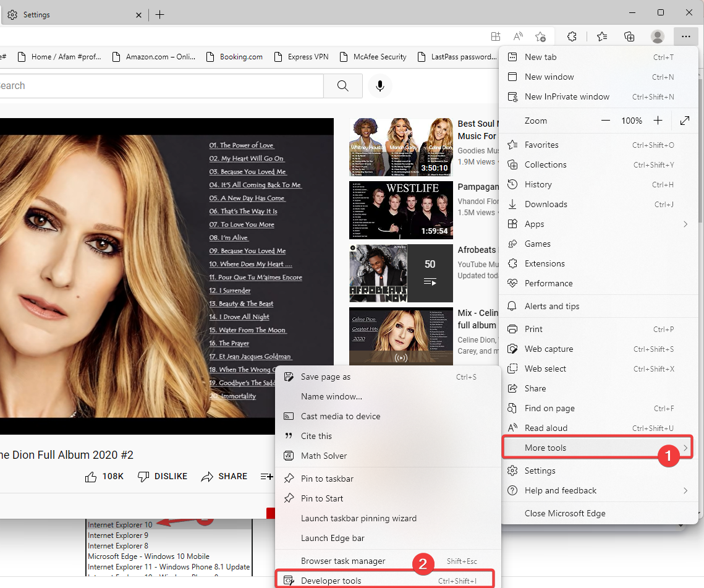Select Launch Edge bar
704x588 pixels.
click(x=388, y=538)
